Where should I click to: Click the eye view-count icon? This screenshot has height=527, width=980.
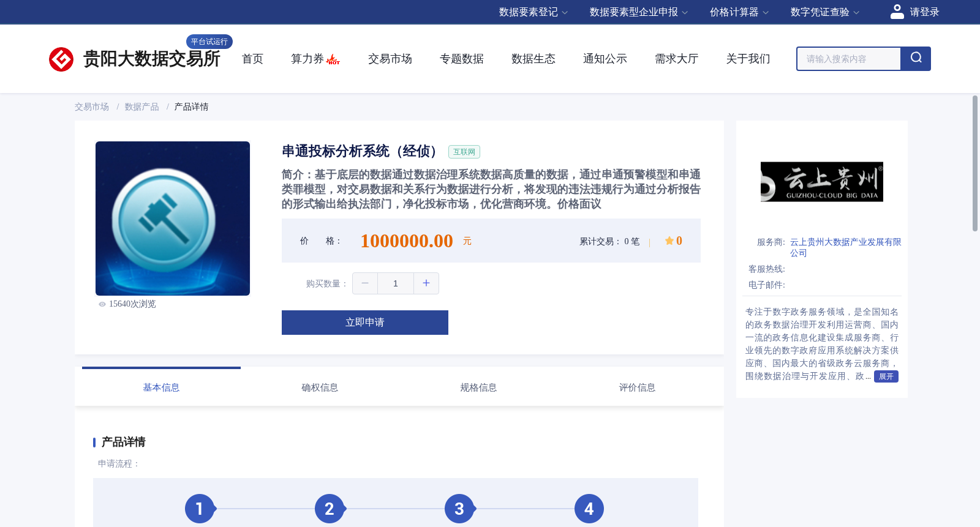coord(102,304)
